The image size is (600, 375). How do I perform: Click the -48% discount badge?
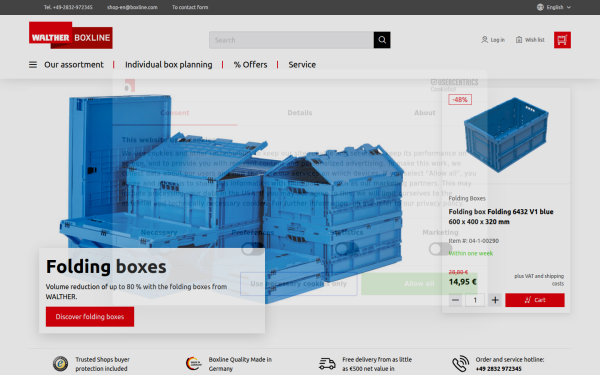[460, 99]
